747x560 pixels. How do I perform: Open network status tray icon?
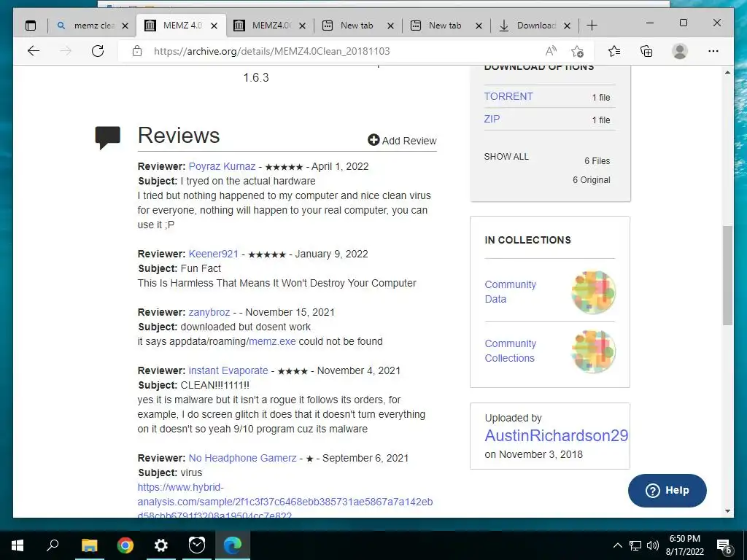(x=635, y=545)
